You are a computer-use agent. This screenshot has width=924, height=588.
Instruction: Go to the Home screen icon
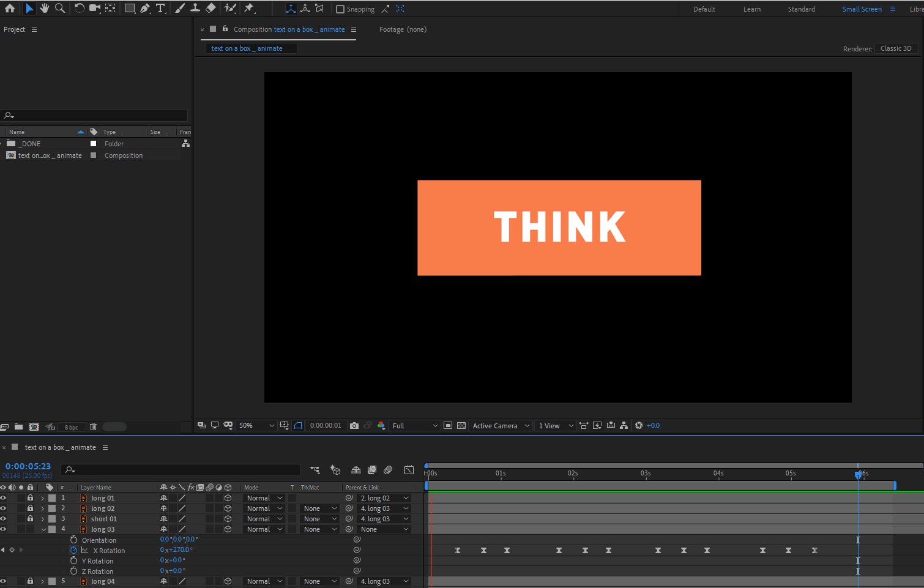(10, 9)
